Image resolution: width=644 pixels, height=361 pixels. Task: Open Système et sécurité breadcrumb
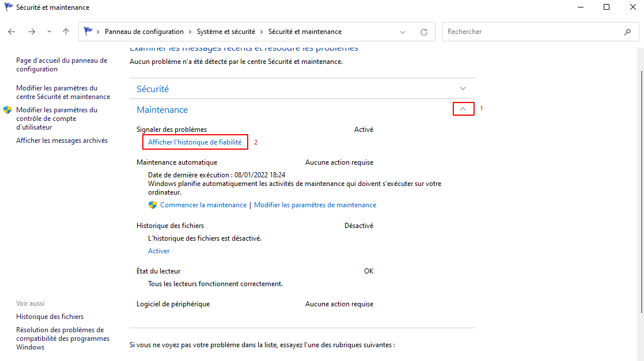click(226, 32)
